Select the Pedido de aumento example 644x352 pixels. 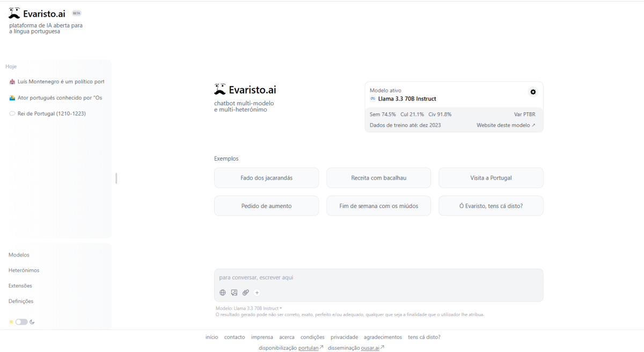tap(266, 206)
